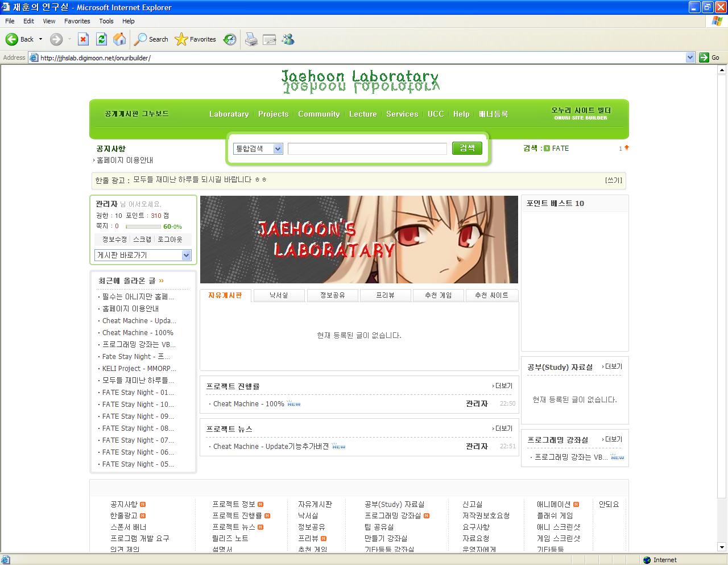Open the View menu

49,21
